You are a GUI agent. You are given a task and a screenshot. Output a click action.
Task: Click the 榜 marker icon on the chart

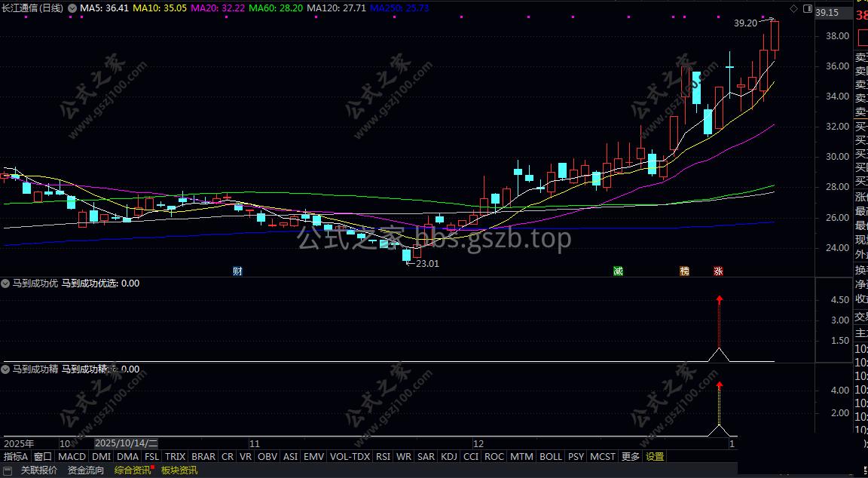[685, 271]
